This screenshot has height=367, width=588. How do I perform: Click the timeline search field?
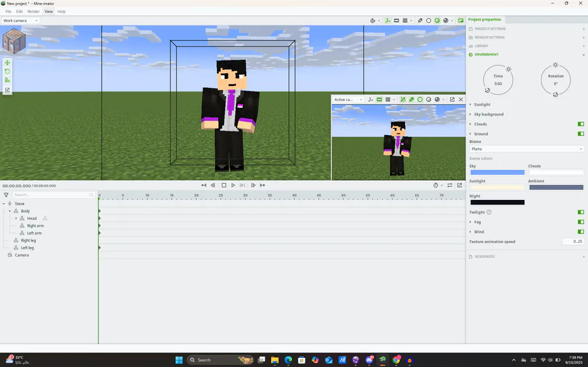(x=54, y=195)
